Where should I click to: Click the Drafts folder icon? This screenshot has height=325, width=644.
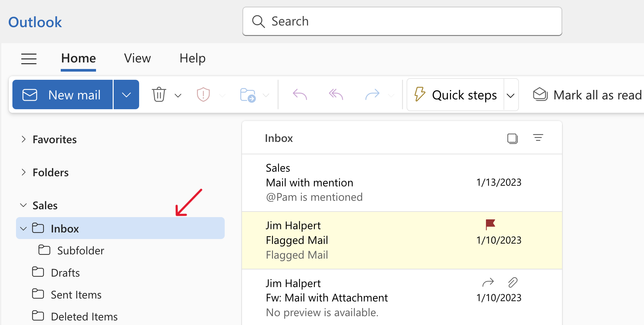(x=38, y=272)
